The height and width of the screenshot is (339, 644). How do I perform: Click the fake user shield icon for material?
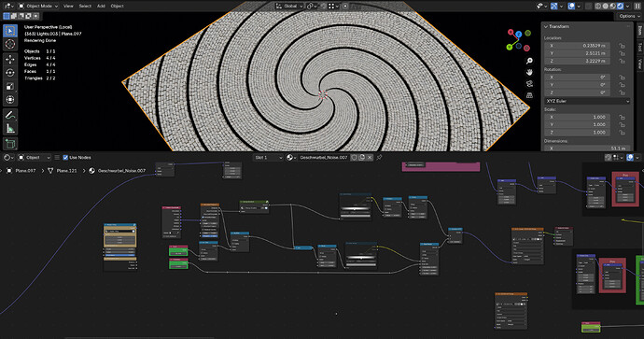(354, 158)
